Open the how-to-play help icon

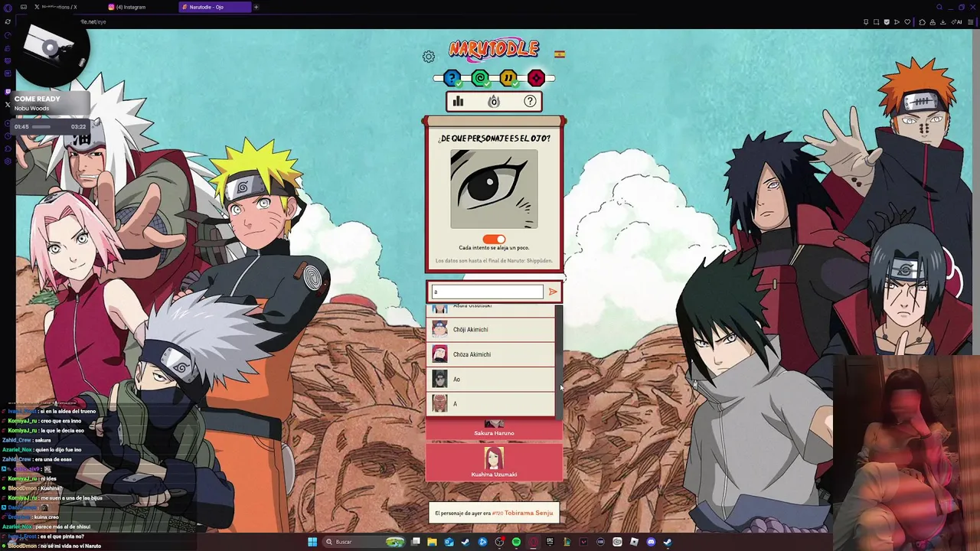(x=530, y=101)
